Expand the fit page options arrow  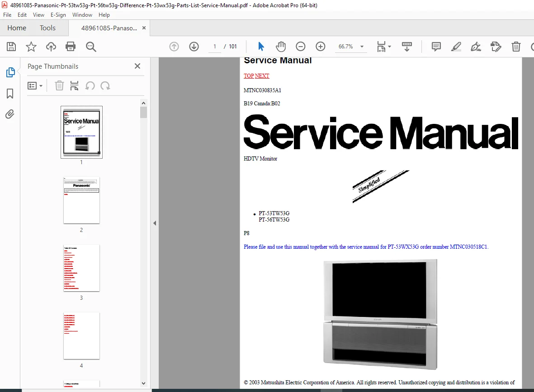pos(390,47)
